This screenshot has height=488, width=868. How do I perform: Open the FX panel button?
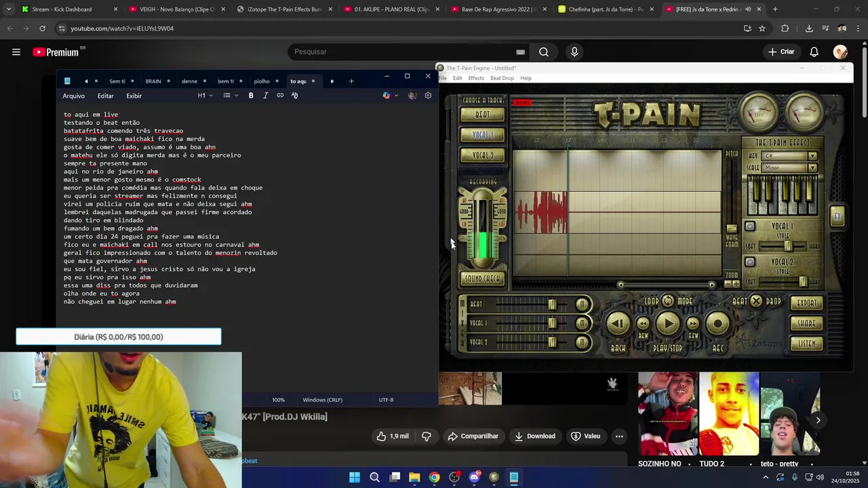click(x=837, y=216)
